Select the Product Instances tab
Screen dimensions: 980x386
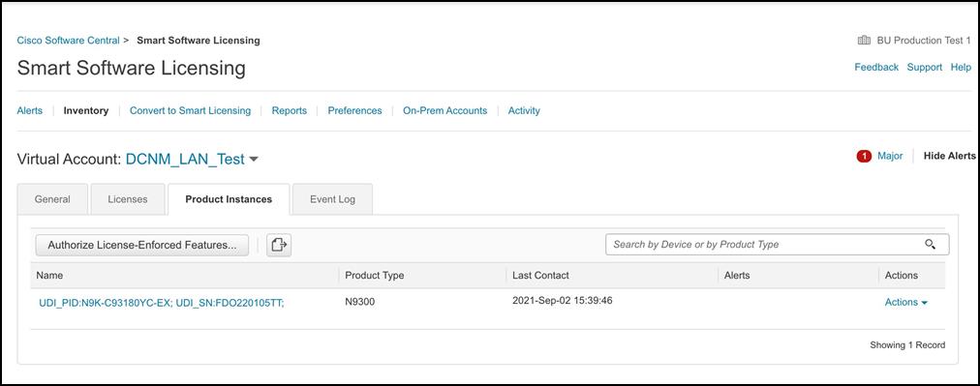pyautogui.click(x=229, y=199)
